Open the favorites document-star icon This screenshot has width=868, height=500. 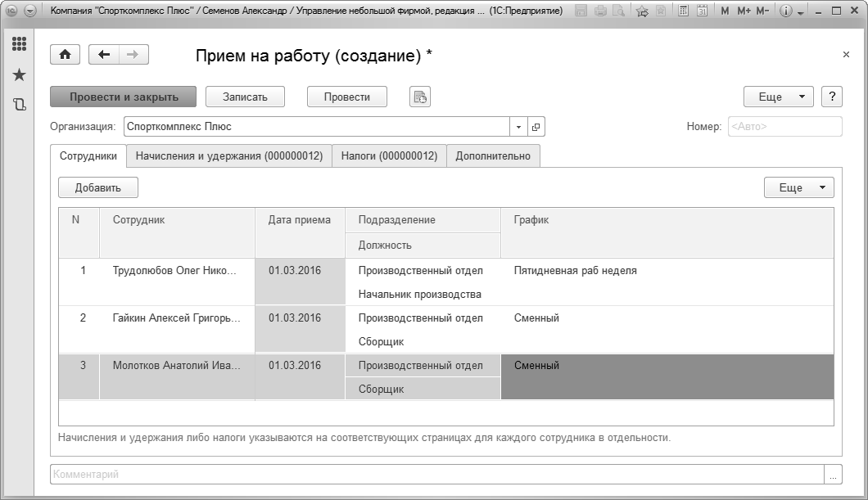661,11
